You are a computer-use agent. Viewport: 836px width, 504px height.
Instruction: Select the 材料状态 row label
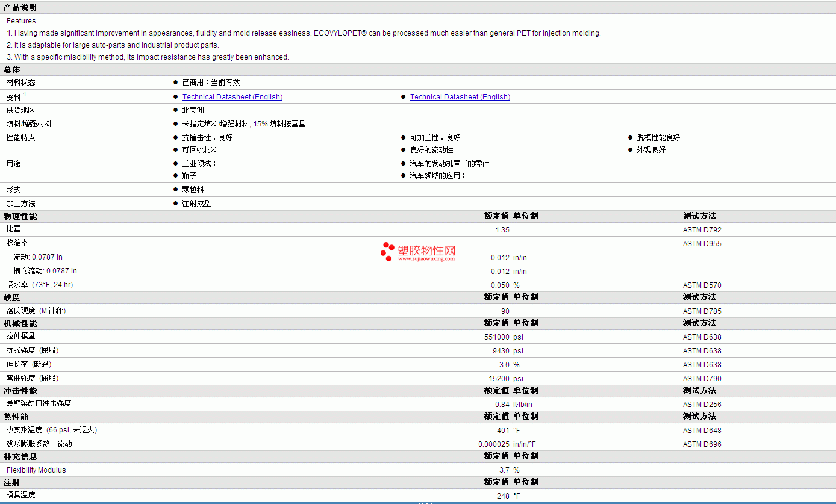(21, 82)
